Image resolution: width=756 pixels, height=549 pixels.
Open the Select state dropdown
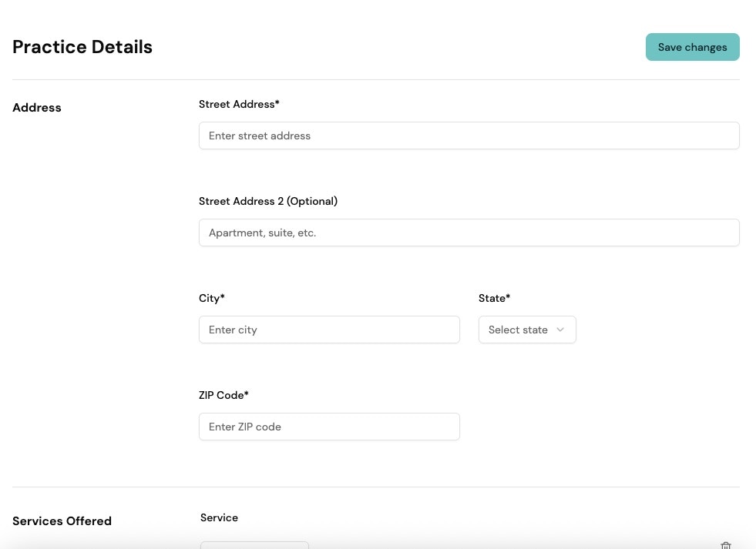point(527,330)
